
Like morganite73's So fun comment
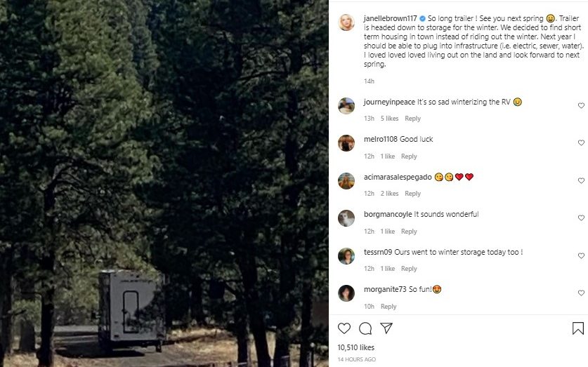[581, 293]
